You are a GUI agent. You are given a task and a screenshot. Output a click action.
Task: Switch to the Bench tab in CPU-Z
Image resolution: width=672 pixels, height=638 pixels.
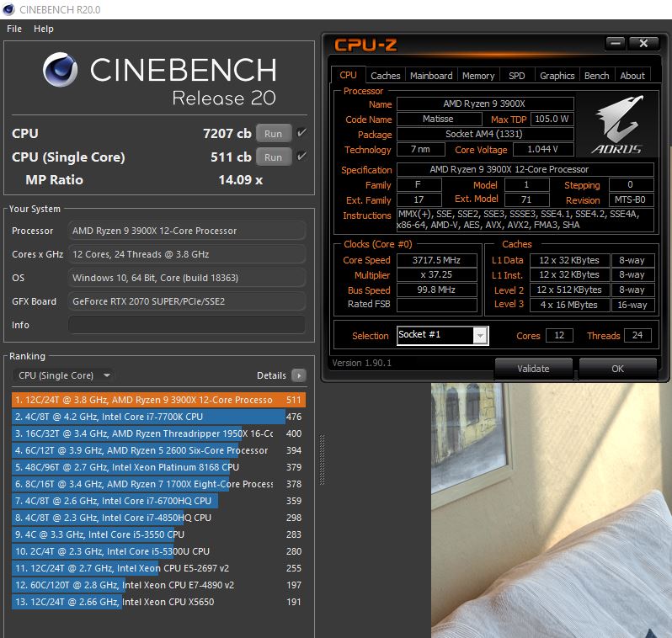(596, 76)
